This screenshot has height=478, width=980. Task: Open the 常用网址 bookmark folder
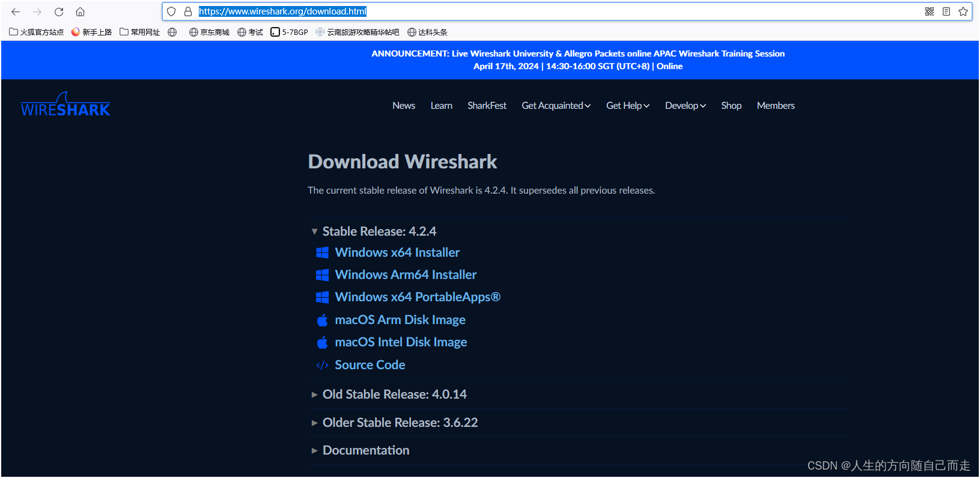click(140, 32)
